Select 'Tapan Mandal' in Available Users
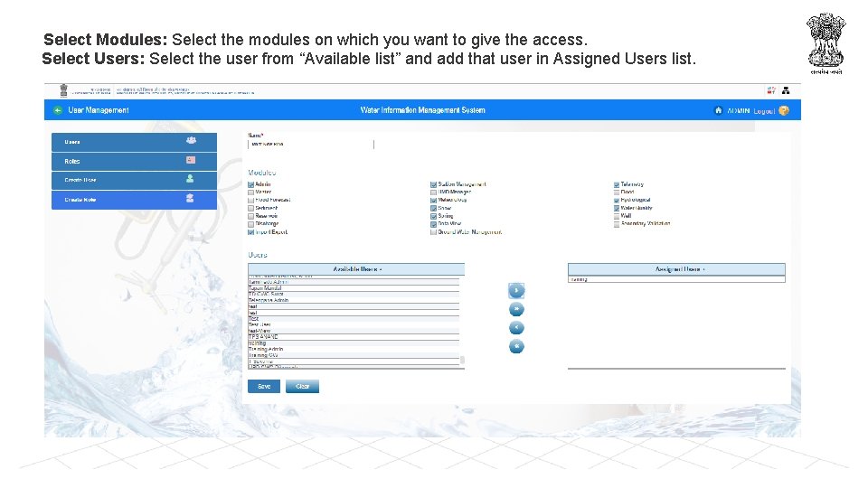 tap(354, 288)
